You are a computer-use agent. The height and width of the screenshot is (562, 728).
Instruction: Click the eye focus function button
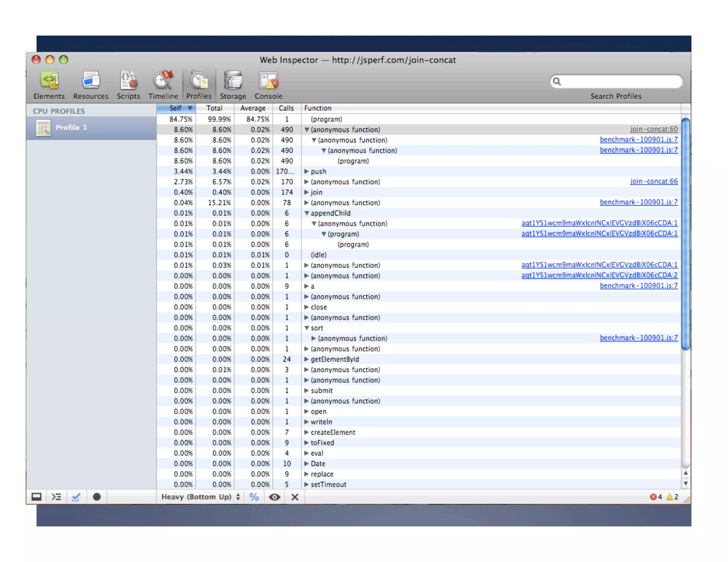(274, 497)
